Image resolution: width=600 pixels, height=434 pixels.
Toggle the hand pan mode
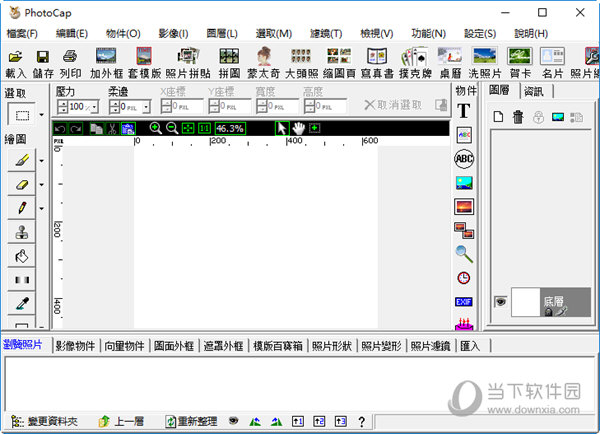click(x=298, y=128)
